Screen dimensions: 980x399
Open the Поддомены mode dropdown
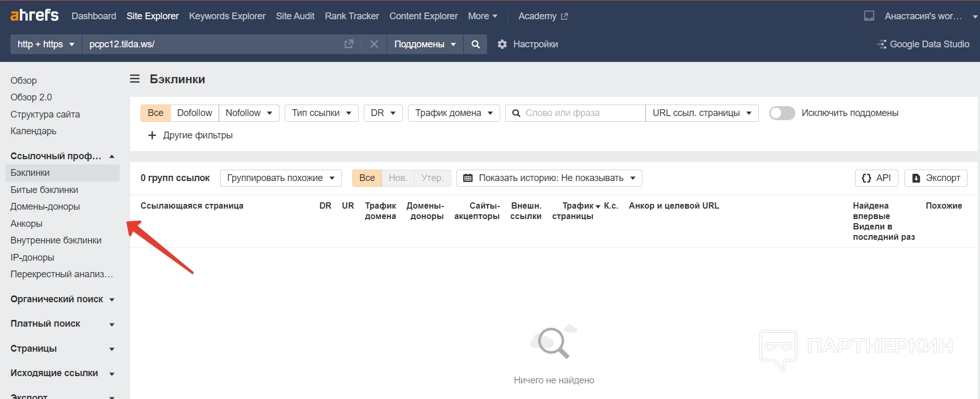[x=425, y=44]
